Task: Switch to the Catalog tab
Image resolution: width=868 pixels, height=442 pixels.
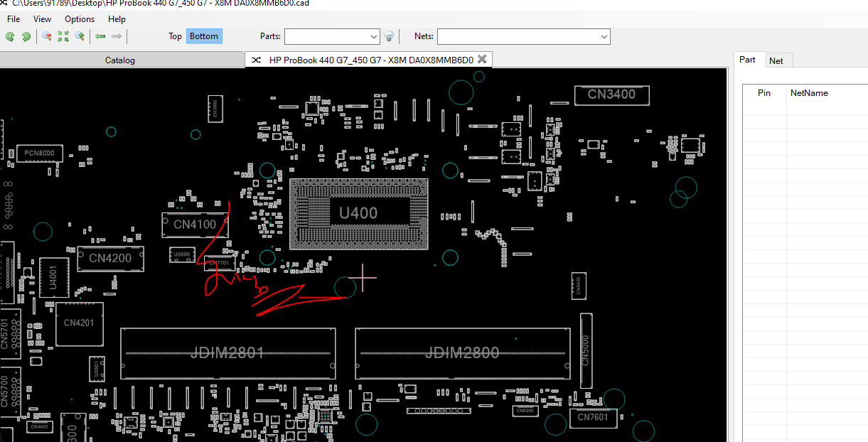Action: coord(120,60)
